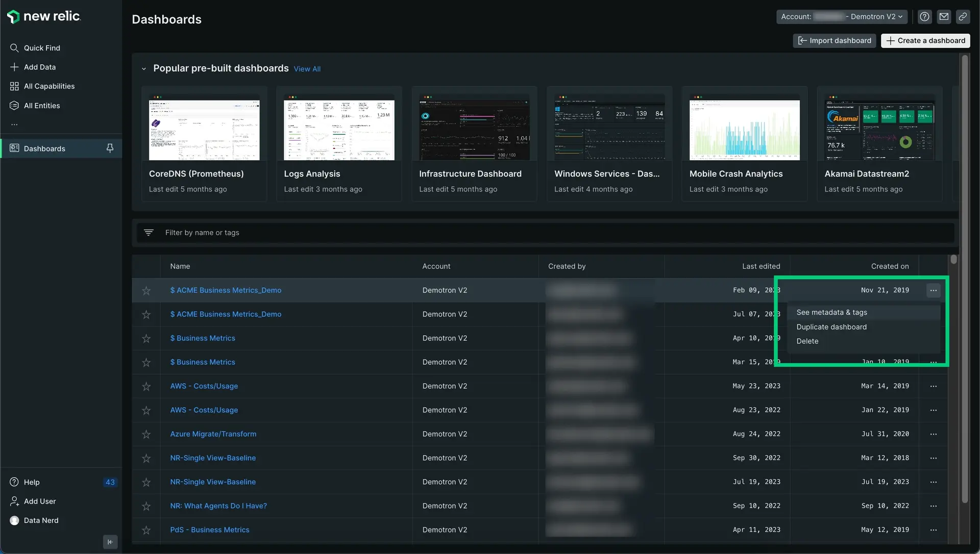Viewport: 980px width, 554px height.
Task: Toggle favorite star for NR: What Agents Do I Have?
Action: (146, 507)
